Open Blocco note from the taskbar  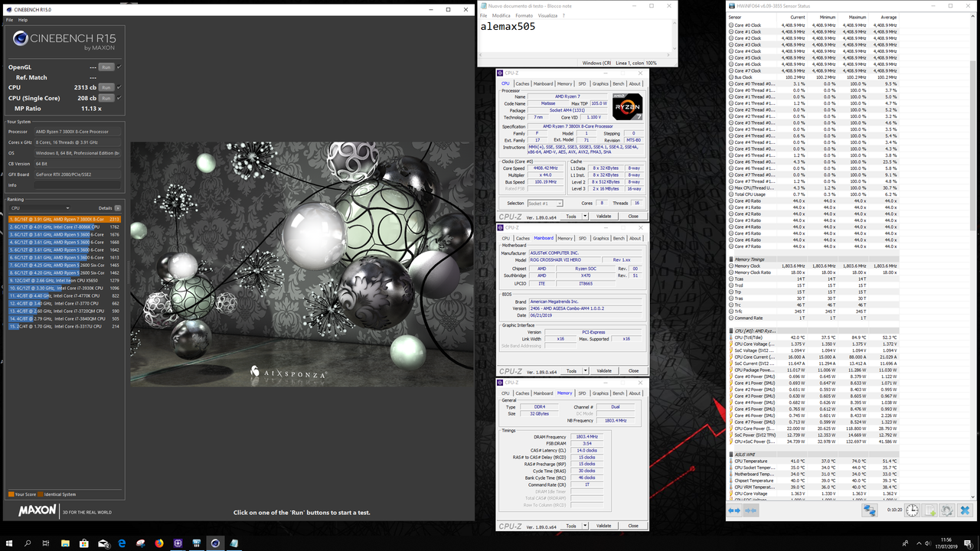(x=234, y=543)
